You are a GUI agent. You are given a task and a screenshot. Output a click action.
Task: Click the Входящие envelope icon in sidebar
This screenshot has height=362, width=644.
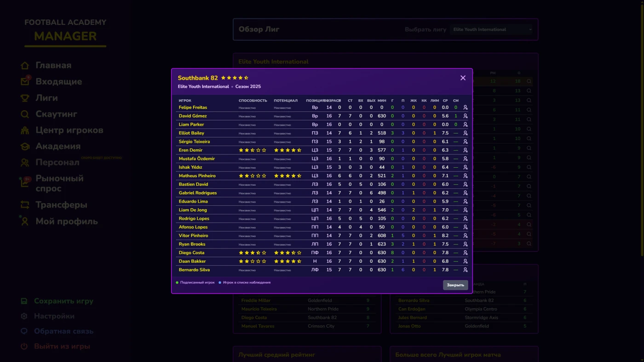(x=25, y=82)
